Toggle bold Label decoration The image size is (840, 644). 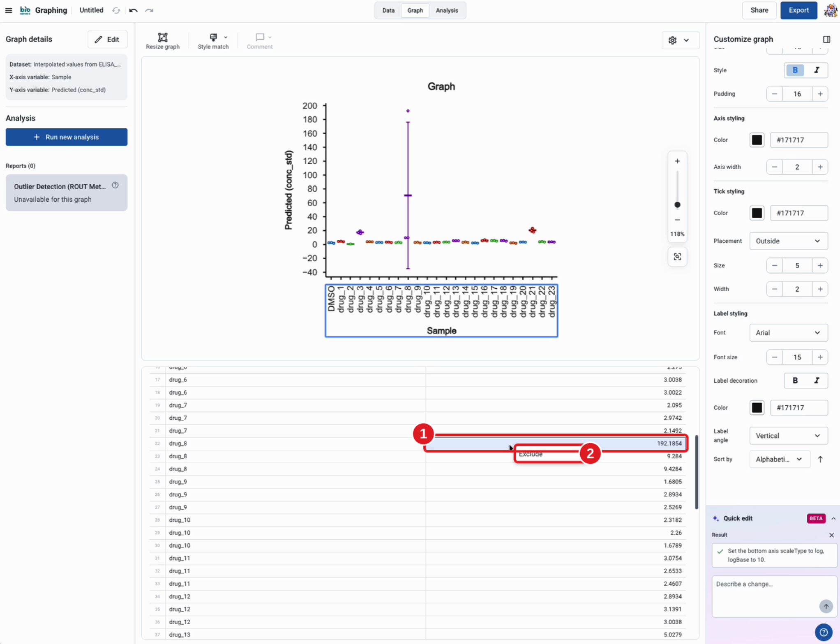pyautogui.click(x=795, y=381)
